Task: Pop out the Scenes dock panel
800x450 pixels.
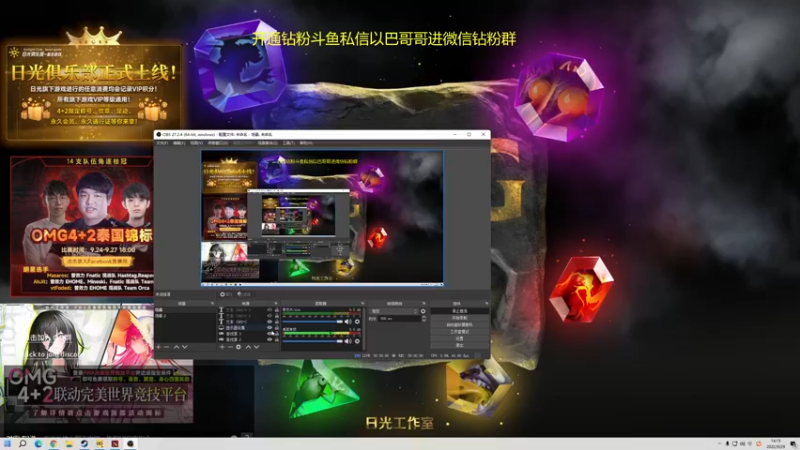Action: click(213, 304)
